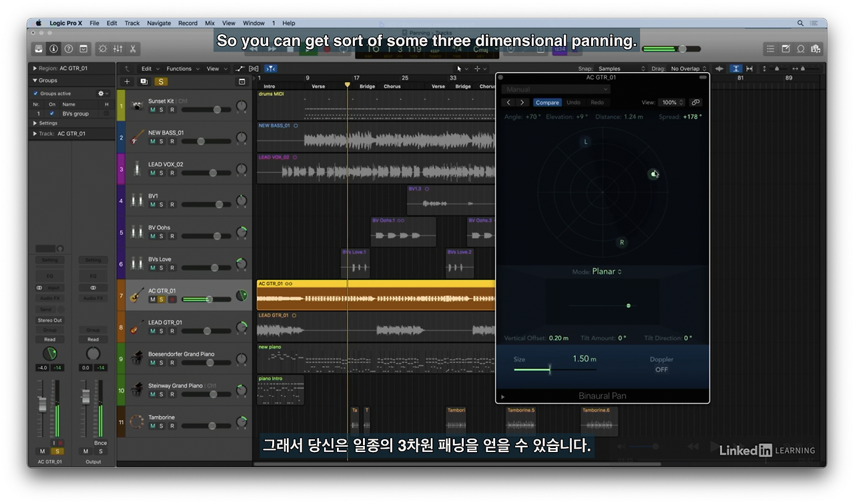The height and width of the screenshot is (504, 854).
Task: Toggle the global Solo S button in track header
Action: point(161,81)
